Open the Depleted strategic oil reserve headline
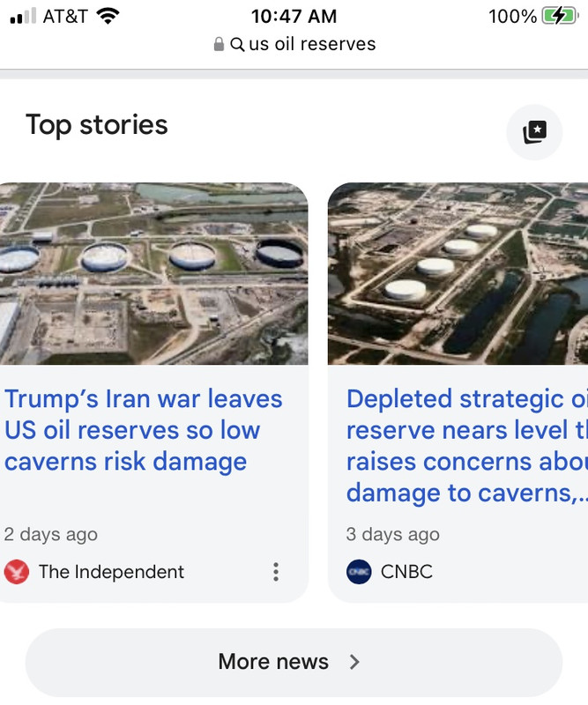The width and height of the screenshot is (588, 705). pyautogui.click(x=467, y=446)
